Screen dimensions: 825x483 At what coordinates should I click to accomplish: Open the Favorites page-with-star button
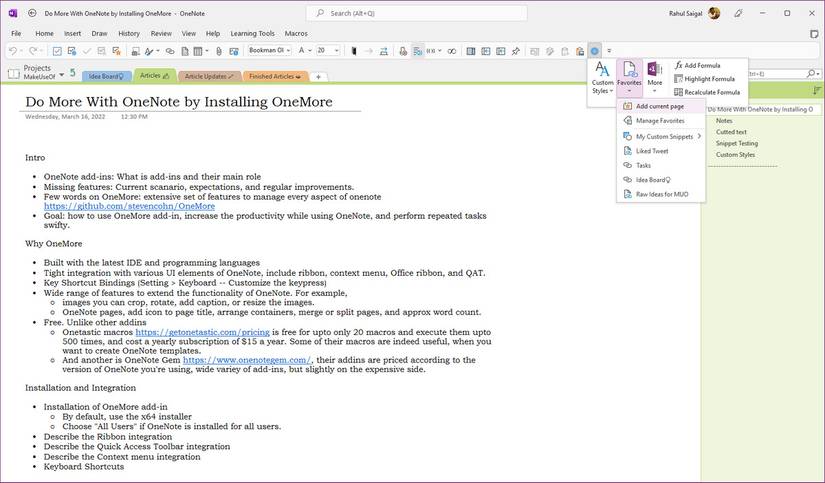[629, 77]
